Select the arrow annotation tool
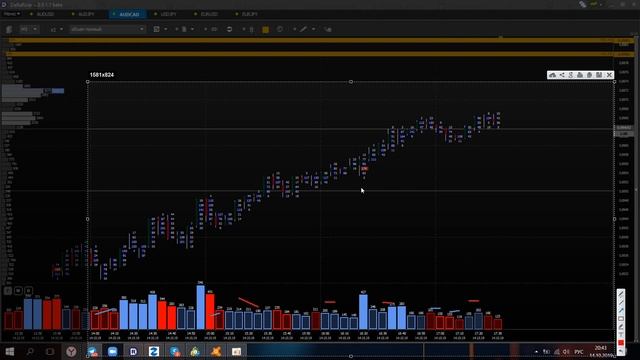640x360 pixels. pyautogui.click(x=621, y=310)
